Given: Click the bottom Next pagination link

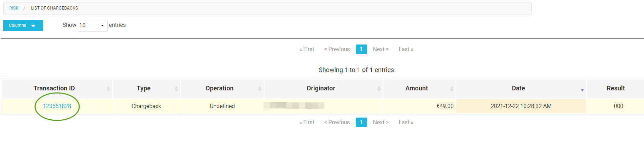Looking at the screenshot, I should click(x=381, y=123).
